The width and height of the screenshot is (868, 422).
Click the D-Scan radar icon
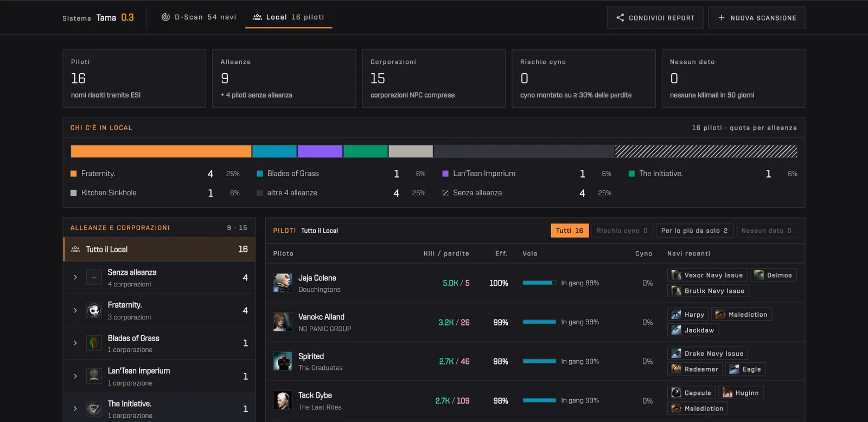[166, 17]
